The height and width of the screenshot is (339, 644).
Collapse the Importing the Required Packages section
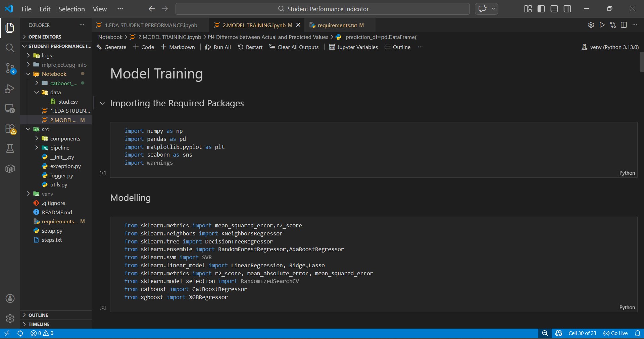pos(102,104)
